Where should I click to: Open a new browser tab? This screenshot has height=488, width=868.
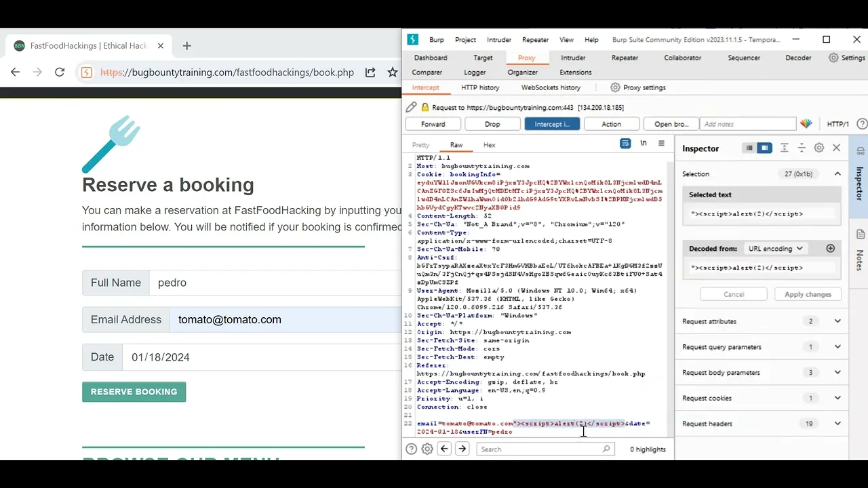(x=187, y=46)
